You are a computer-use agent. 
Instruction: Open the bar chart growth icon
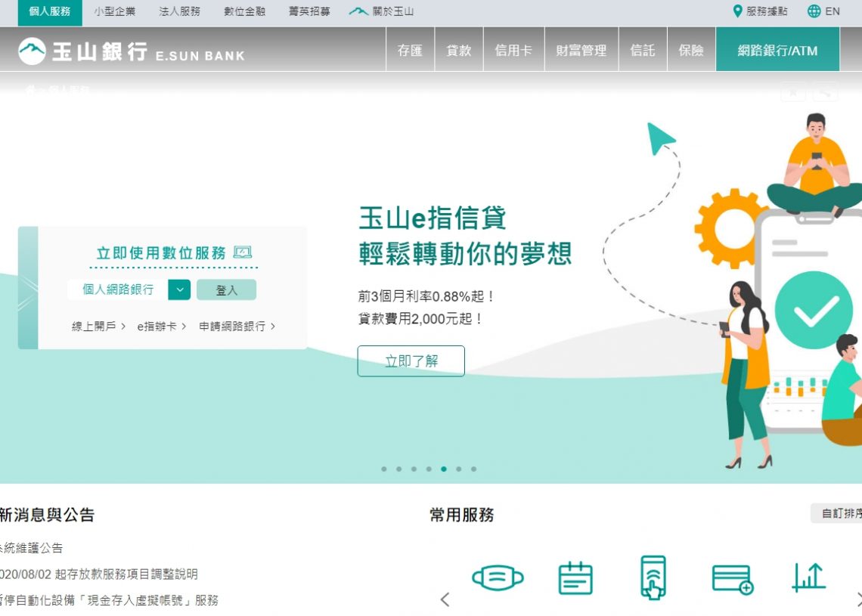click(808, 577)
